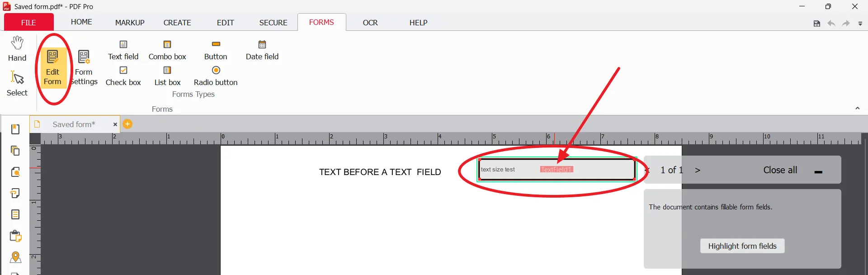Open the location pin sidebar panel
This screenshot has width=868, height=275.
coord(15,257)
